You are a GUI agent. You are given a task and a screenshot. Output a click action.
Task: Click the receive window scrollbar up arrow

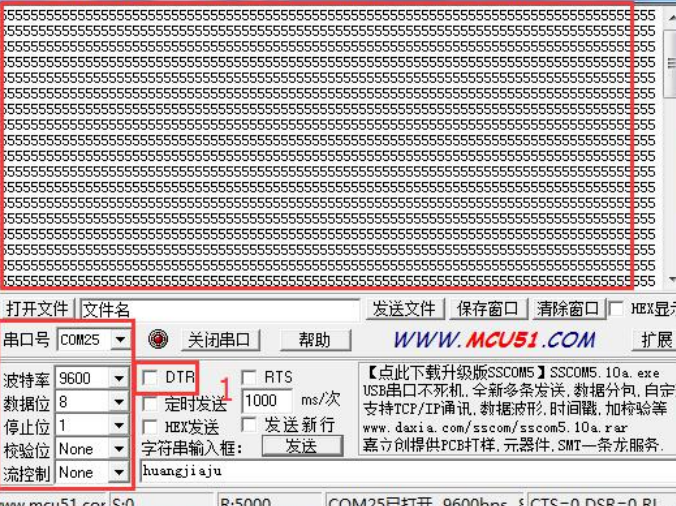click(671, 17)
